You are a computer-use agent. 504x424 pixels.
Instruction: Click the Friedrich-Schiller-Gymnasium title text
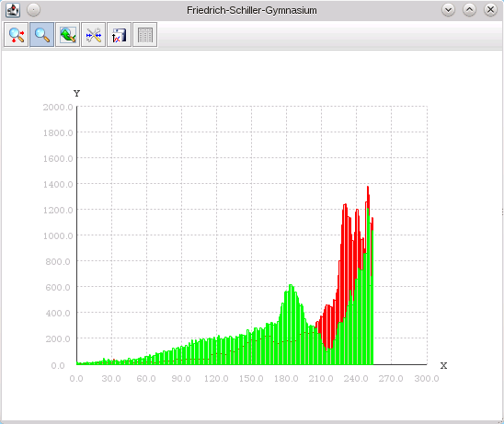coord(252,10)
